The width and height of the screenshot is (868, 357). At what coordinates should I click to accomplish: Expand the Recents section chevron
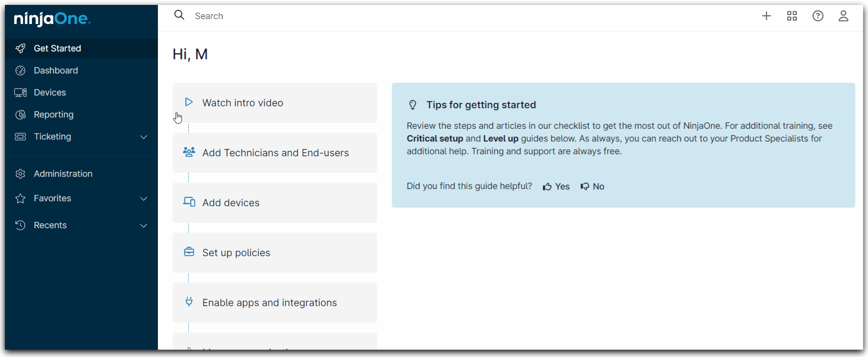coord(144,226)
